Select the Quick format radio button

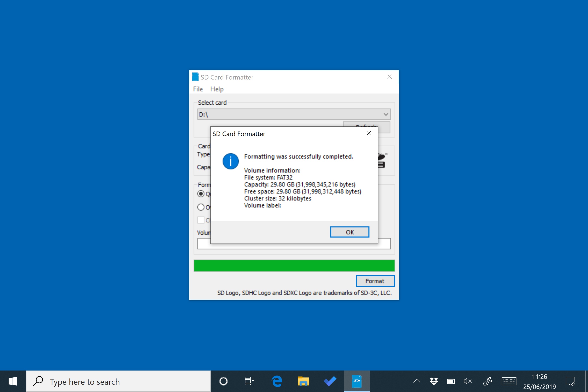(x=201, y=194)
